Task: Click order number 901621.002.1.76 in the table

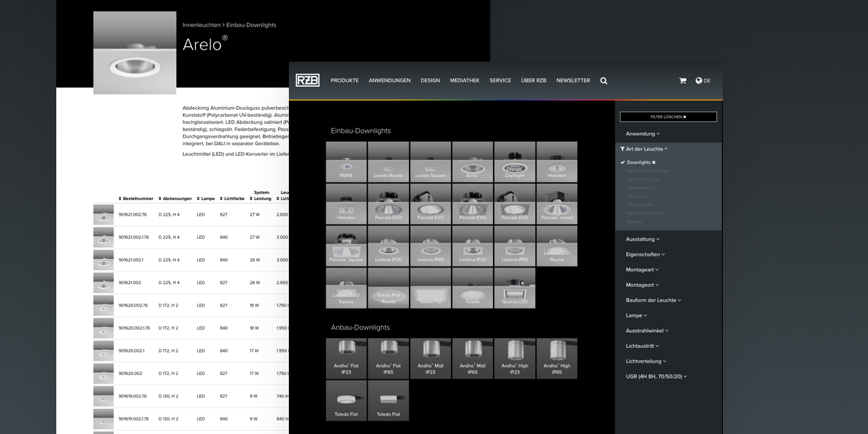Action: (134, 237)
